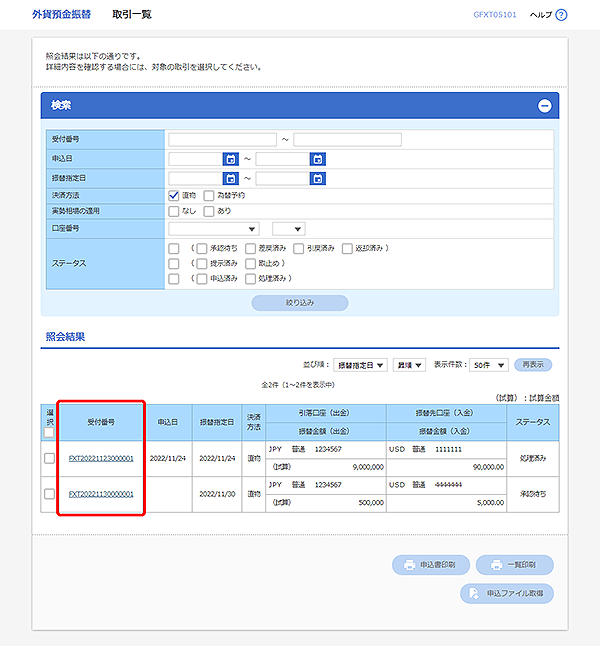Check the 為替予約 checkbox
Image resolution: width=600 pixels, height=646 pixels.
(209, 195)
